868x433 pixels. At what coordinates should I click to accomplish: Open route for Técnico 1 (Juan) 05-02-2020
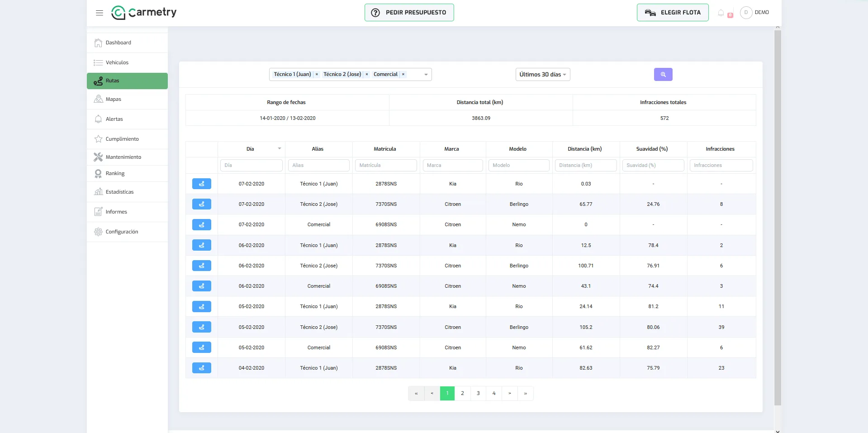(202, 306)
